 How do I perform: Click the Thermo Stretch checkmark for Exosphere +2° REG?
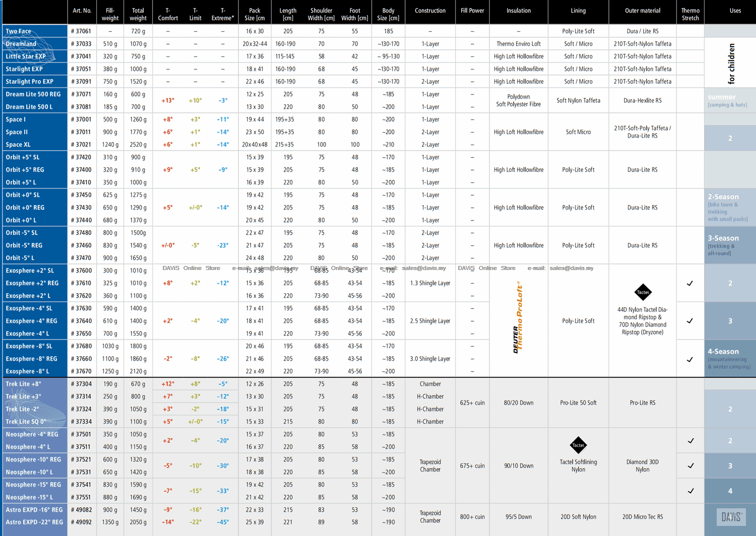[690, 283]
